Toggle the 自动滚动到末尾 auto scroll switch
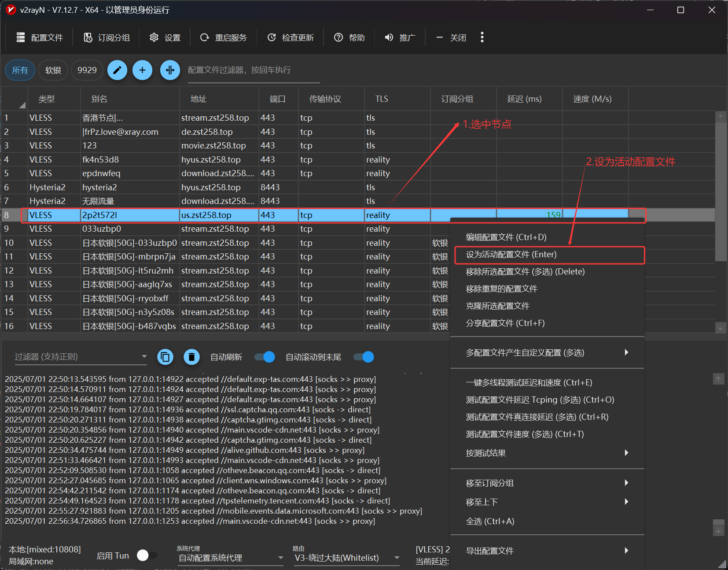 tap(364, 357)
